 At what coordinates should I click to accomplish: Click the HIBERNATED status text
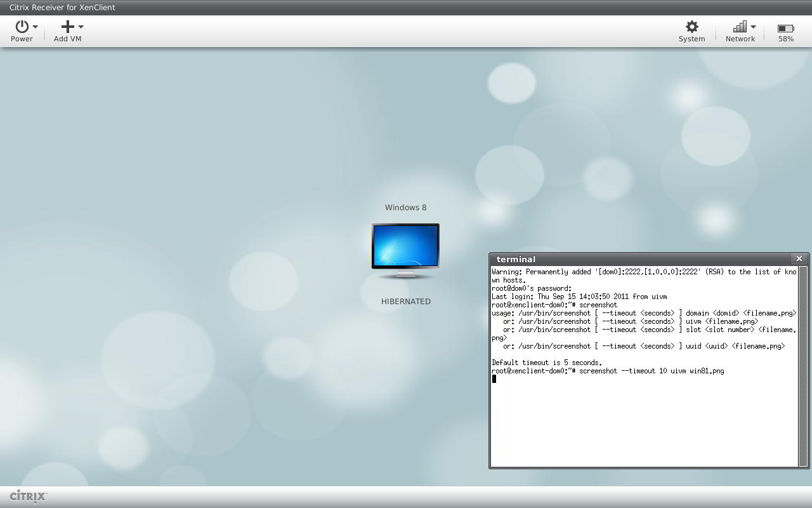click(406, 302)
